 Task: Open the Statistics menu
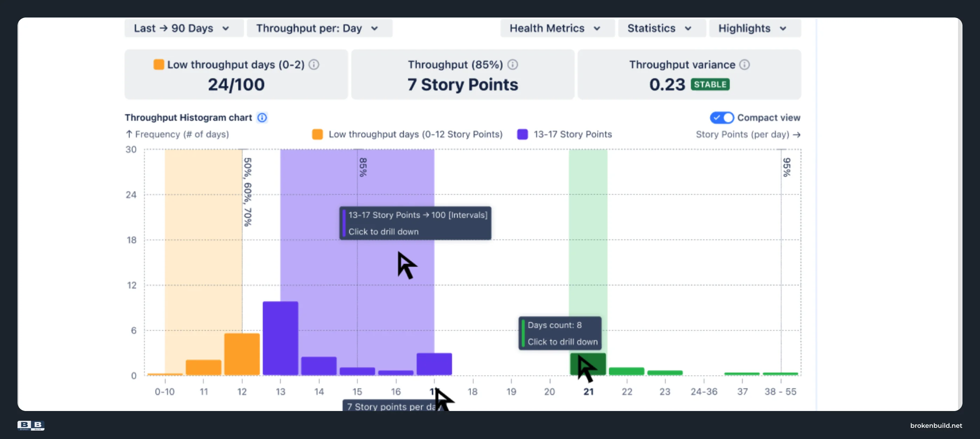[662, 28]
